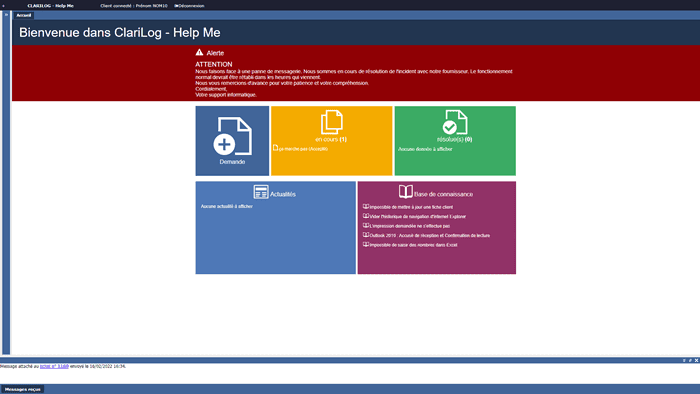Click the 'CLARILOG - Help Me' title text

tap(50, 6)
